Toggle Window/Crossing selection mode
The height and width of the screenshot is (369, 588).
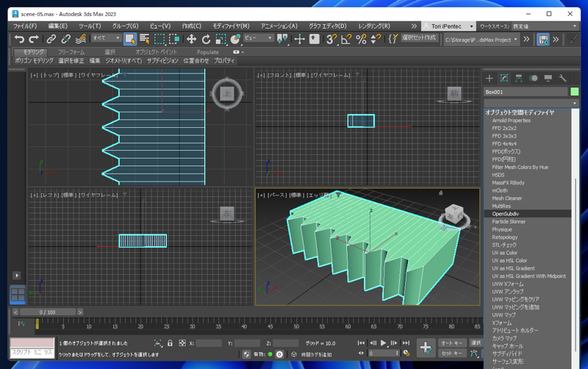coord(174,39)
